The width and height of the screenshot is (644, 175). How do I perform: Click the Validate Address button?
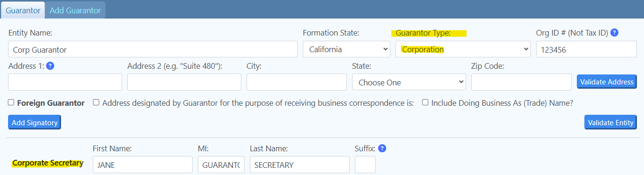[x=607, y=82]
